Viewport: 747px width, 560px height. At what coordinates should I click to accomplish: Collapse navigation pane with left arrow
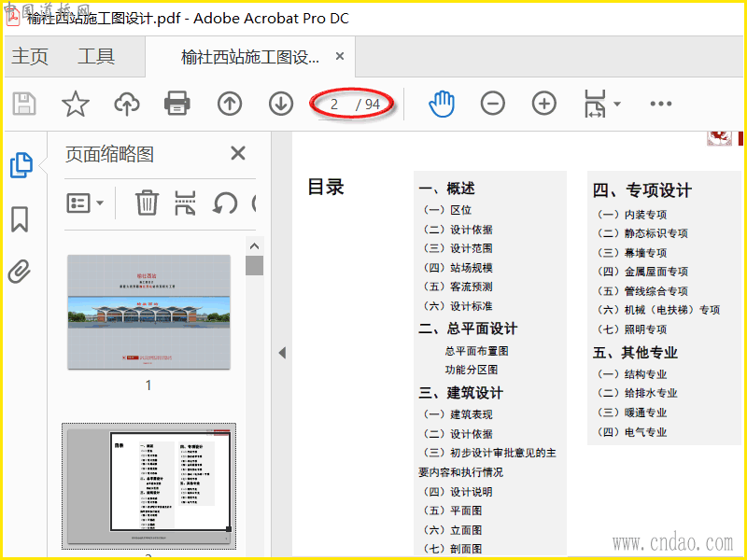(282, 353)
